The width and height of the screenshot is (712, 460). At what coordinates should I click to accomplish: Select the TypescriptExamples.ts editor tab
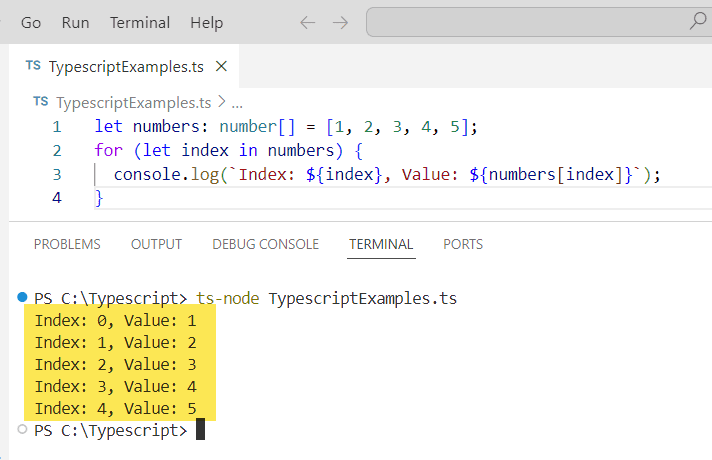(124, 66)
